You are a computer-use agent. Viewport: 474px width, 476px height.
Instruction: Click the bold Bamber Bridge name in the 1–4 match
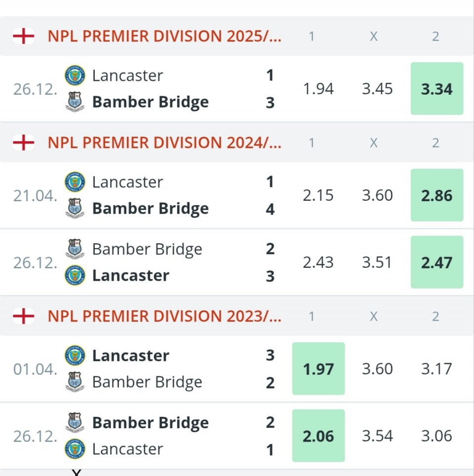(150, 208)
